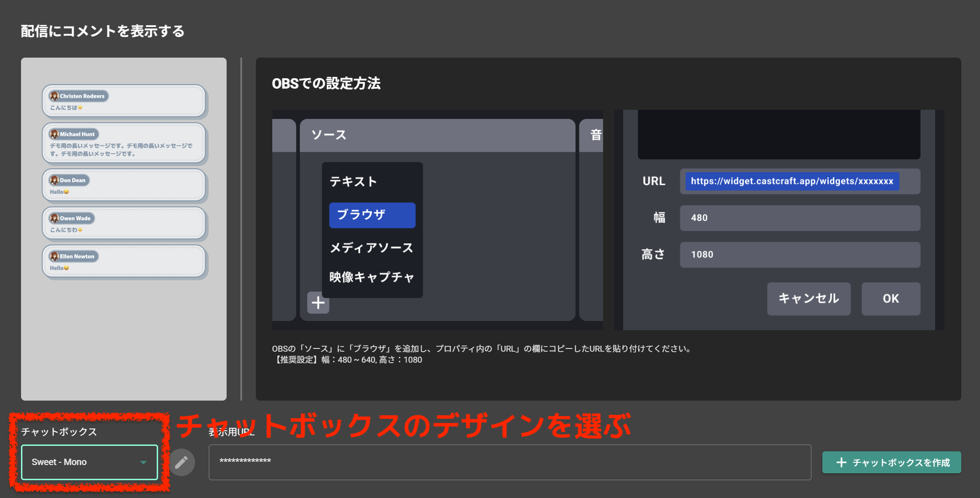Click the URL field with widget.castcraft.app address

point(800,182)
